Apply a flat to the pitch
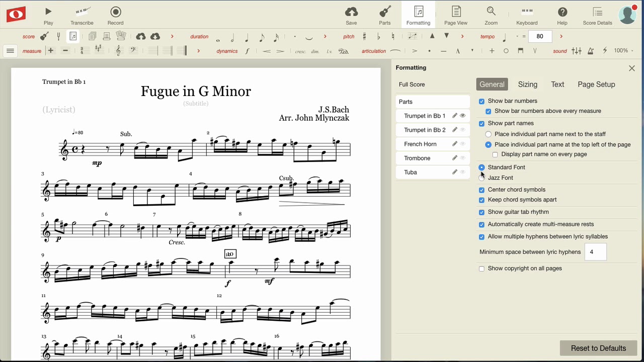644x362 pixels. [378, 36]
